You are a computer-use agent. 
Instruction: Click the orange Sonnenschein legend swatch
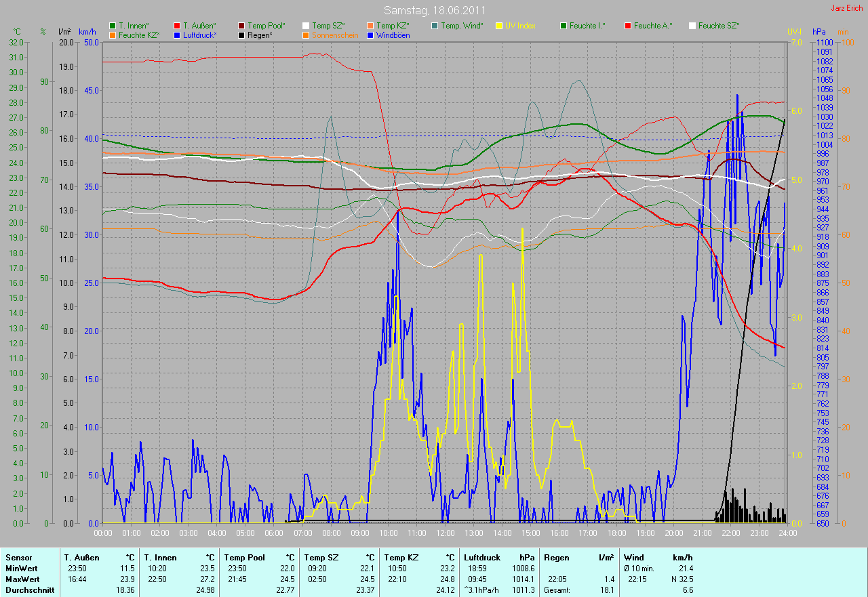(x=306, y=35)
